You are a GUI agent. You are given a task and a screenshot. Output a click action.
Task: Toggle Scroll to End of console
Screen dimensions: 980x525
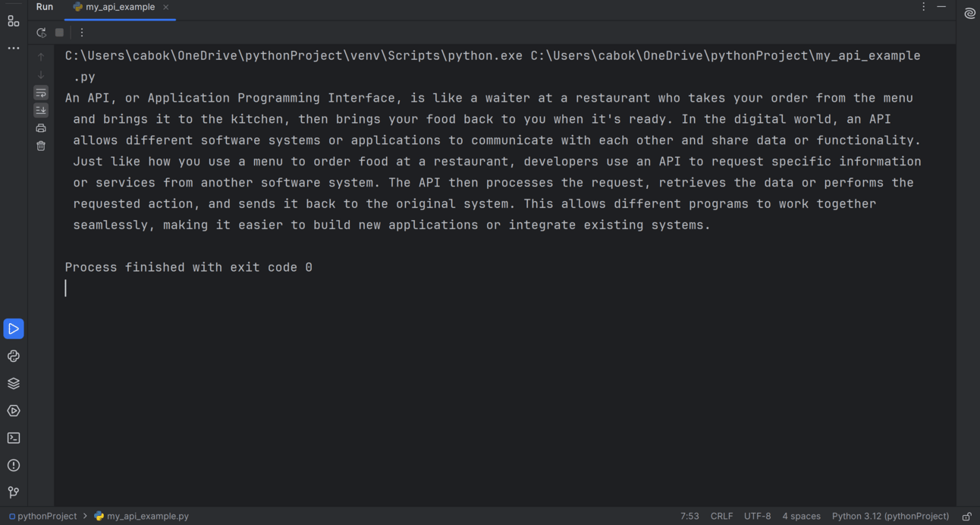pyautogui.click(x=41, y=110)
